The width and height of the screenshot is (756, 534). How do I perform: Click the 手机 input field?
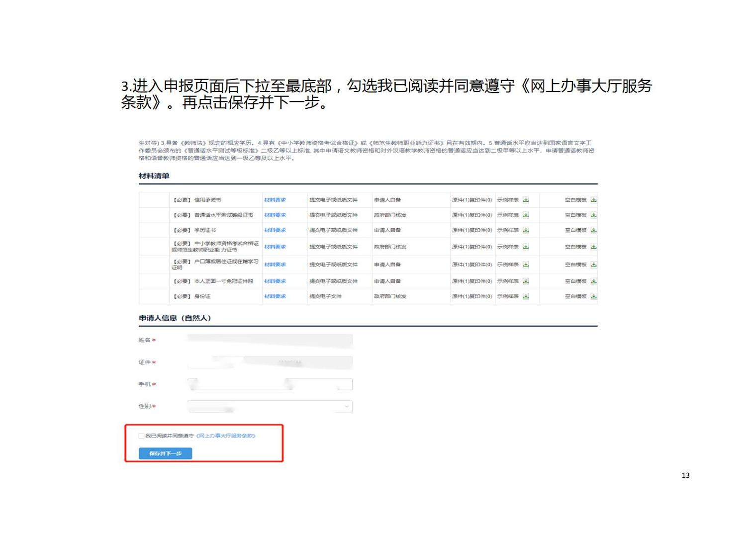pyautogui.click(x=270, y=384)
